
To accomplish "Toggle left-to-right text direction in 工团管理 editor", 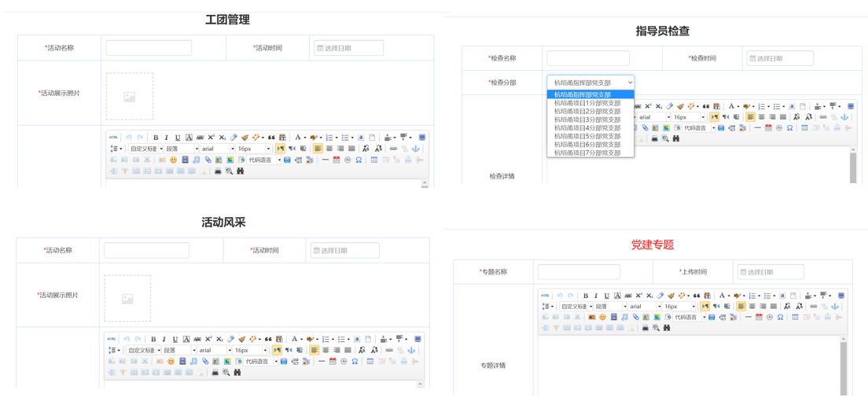I will click(x=280, y=149).
